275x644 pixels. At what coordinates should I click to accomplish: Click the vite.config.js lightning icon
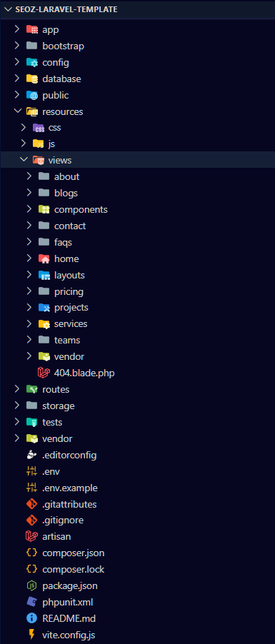point(32,635)
